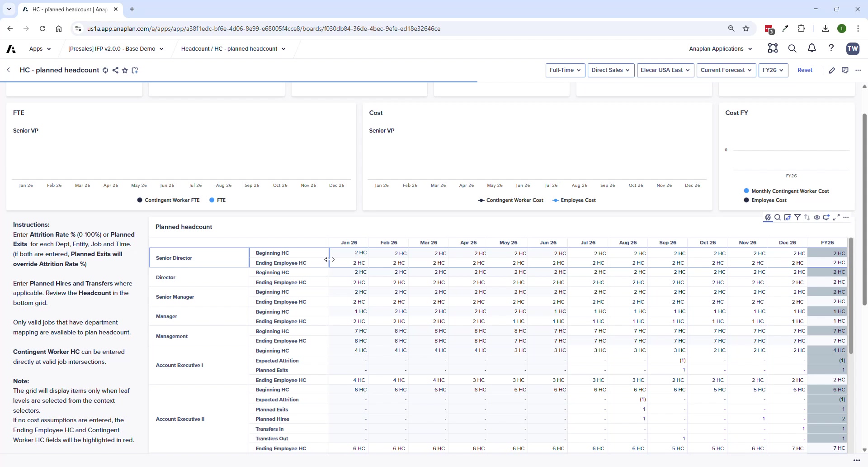Open the Elecar USA East selector
Image resolution: width=868 pixels, height=467 pixels.
click(665, 70)
